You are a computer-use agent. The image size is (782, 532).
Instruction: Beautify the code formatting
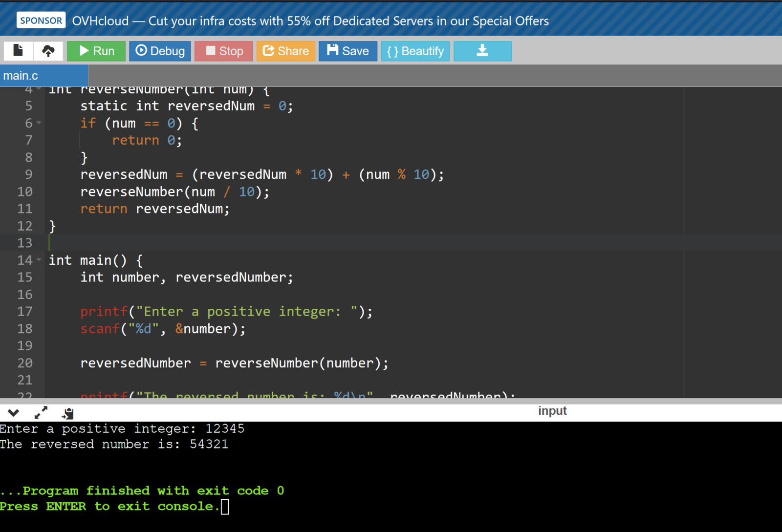[415, 51]
